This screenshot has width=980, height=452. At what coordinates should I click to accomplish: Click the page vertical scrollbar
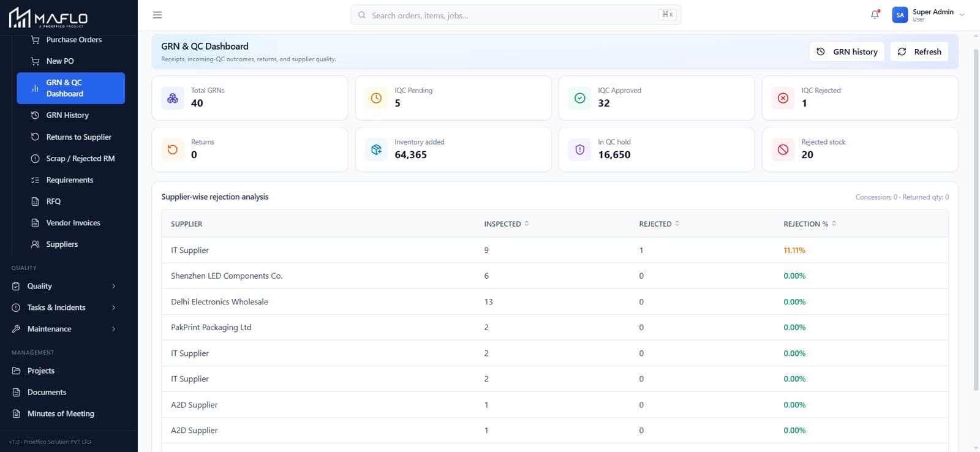click(976, 219)
